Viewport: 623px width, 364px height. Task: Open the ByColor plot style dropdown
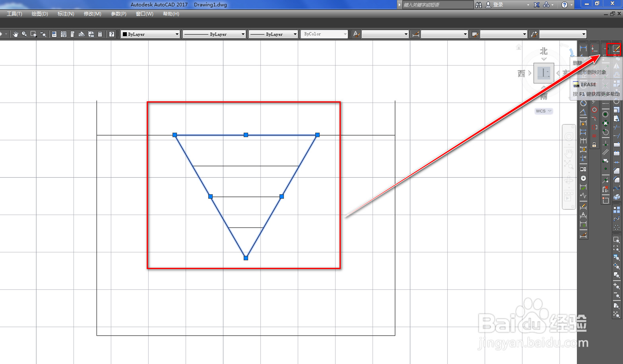[x=324, y=34]
